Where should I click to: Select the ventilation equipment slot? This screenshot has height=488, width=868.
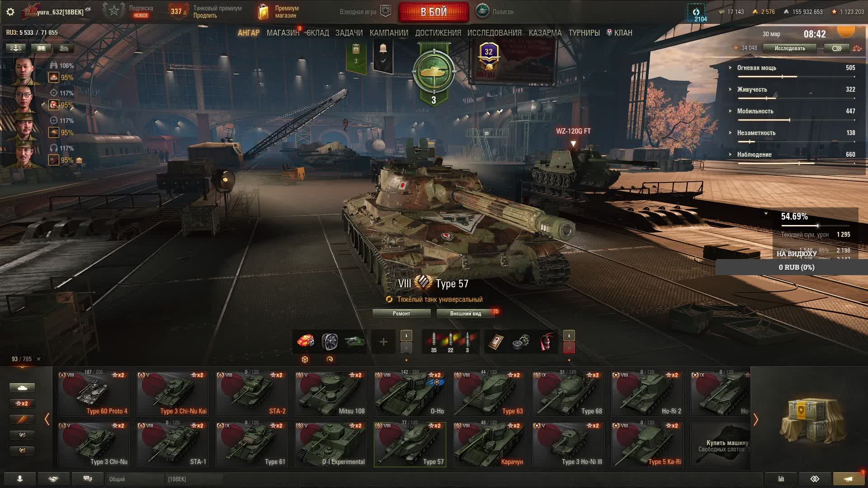tap(330, 342)
